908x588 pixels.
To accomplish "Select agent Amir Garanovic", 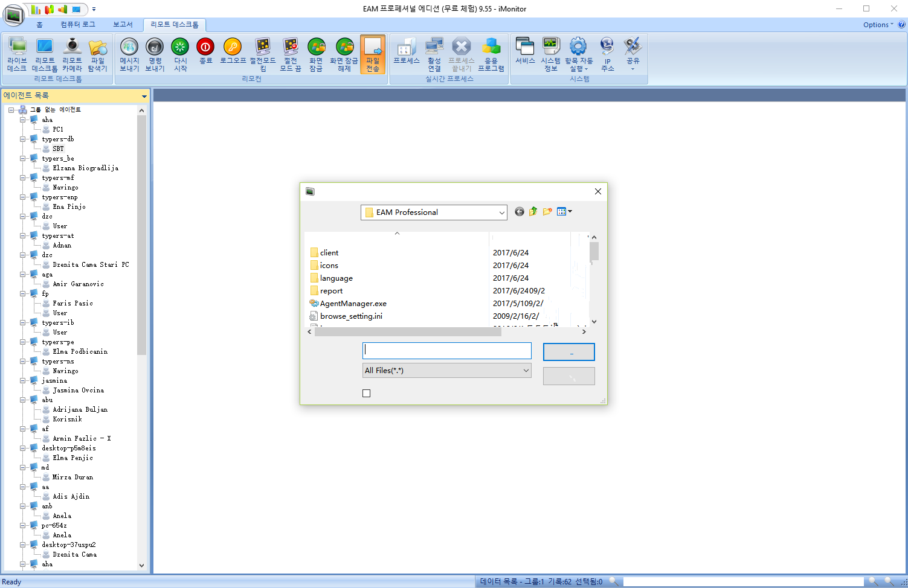I will tap(78, 284).
